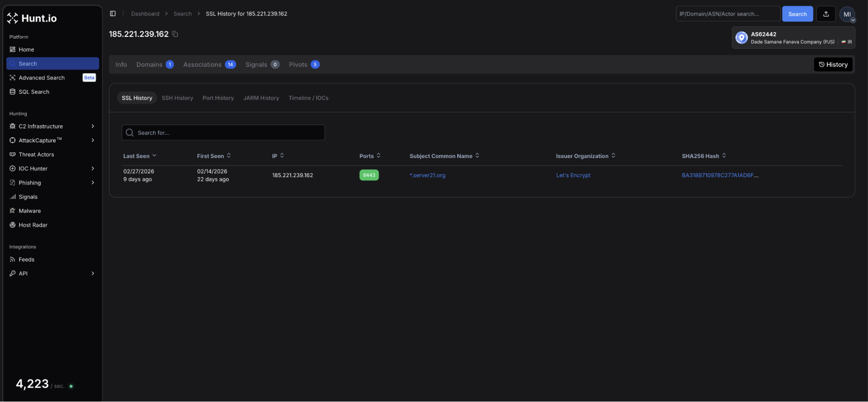Click the export icon beside the Search button
Viewport: 868px width, 402px height.
[826, 13]
